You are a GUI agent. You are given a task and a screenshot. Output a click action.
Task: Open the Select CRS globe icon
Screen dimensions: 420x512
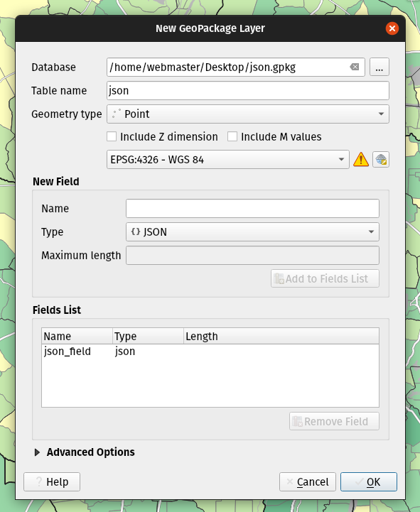381,160
